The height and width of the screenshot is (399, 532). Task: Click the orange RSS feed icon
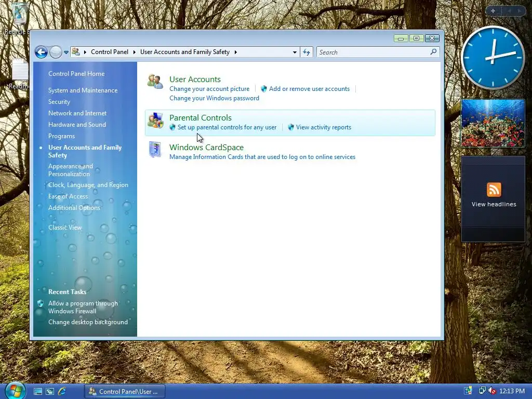[494, 189]
